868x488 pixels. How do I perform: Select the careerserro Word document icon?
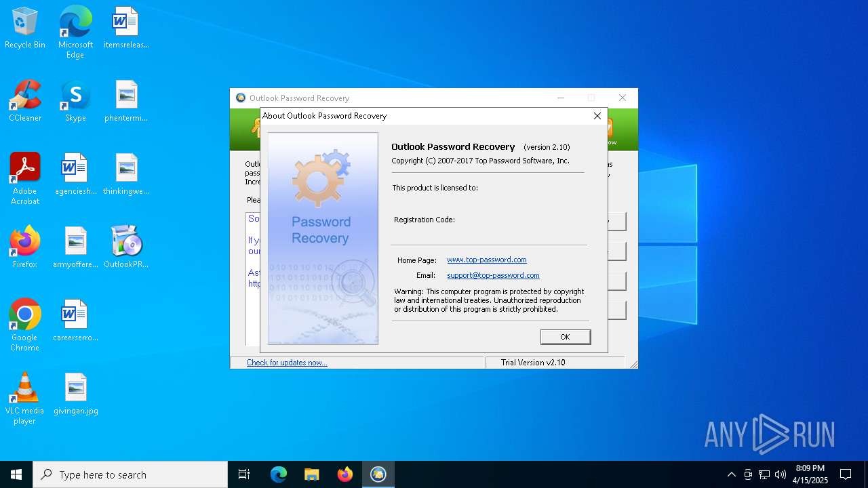75,321
